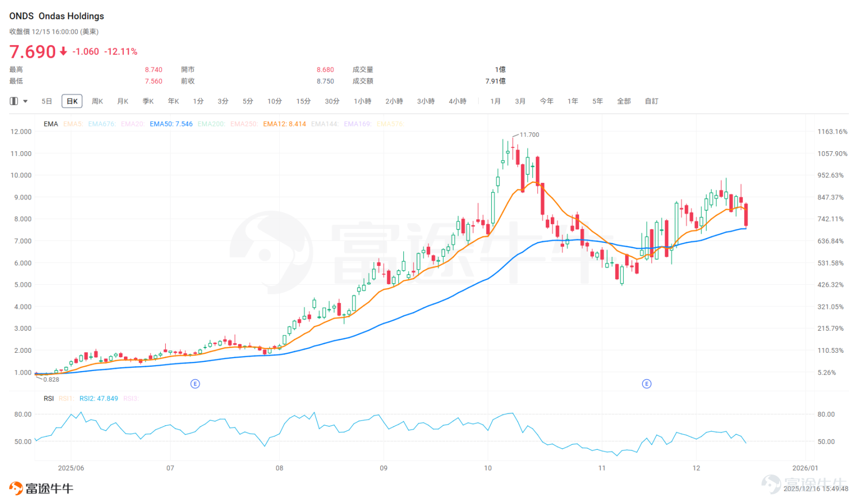Click the EMA indicator label
This screenshot has width=858, height=504.
click(x=51, y=124)
